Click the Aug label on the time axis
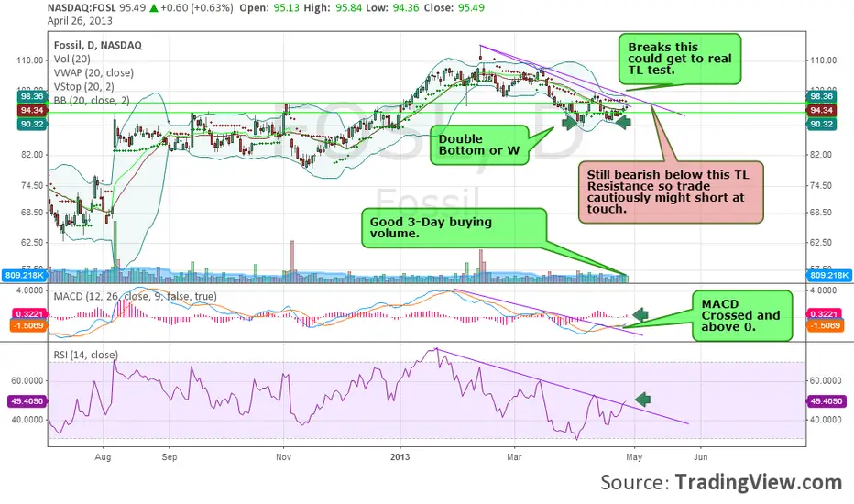 tap(103, 456)
